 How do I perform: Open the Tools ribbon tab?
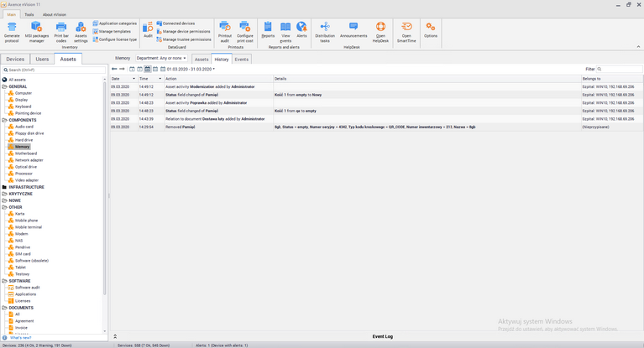pos(29,14)
